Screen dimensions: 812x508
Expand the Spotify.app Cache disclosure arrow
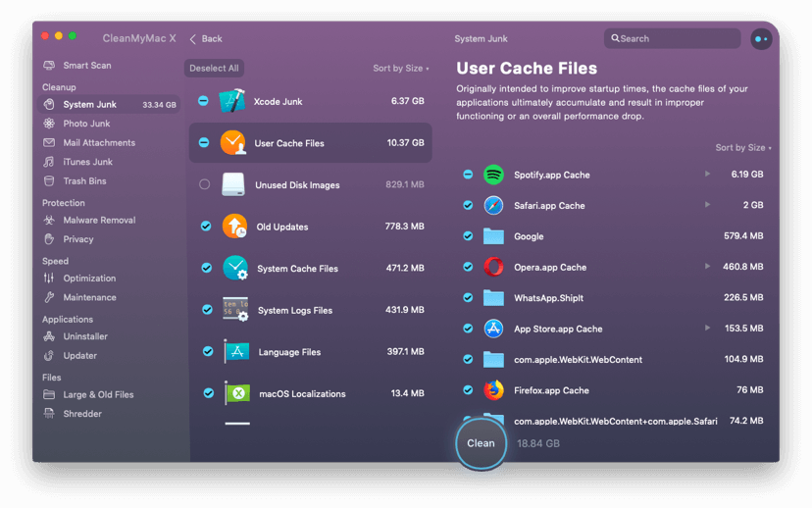tap(708, 175)
